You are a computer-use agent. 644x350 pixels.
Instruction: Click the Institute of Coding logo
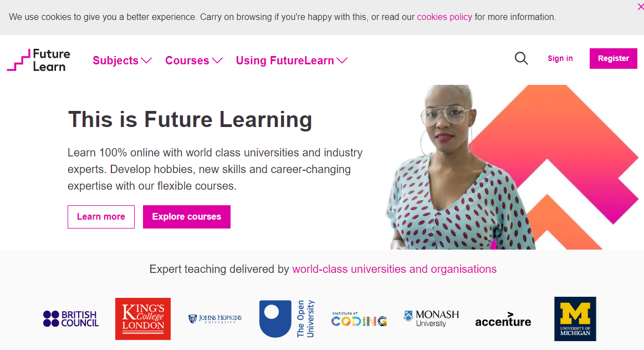tap(359, 319)
